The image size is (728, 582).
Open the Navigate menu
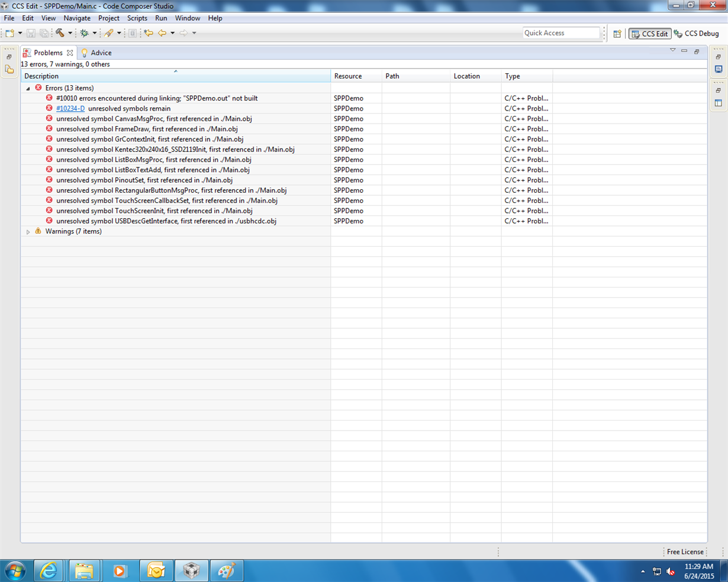(77, 18)
